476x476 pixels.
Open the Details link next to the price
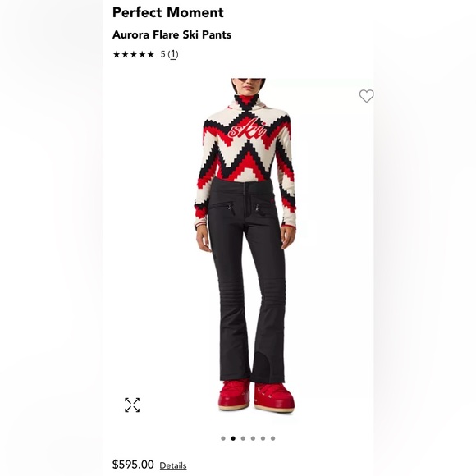pyautogui.click(x=173, y=465)
